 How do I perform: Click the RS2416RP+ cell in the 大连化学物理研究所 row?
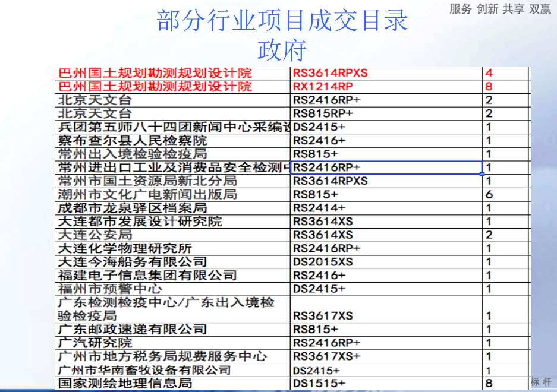pos(386,248)
